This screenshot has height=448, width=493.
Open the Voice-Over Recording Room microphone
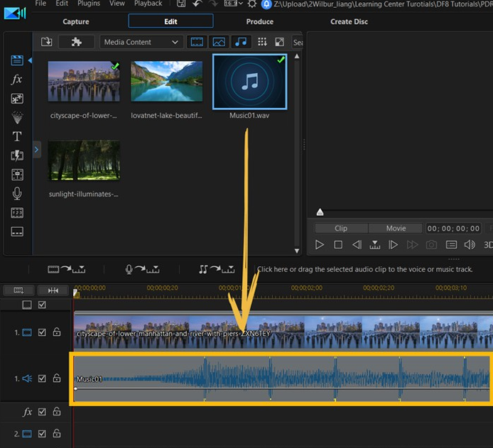17,194
